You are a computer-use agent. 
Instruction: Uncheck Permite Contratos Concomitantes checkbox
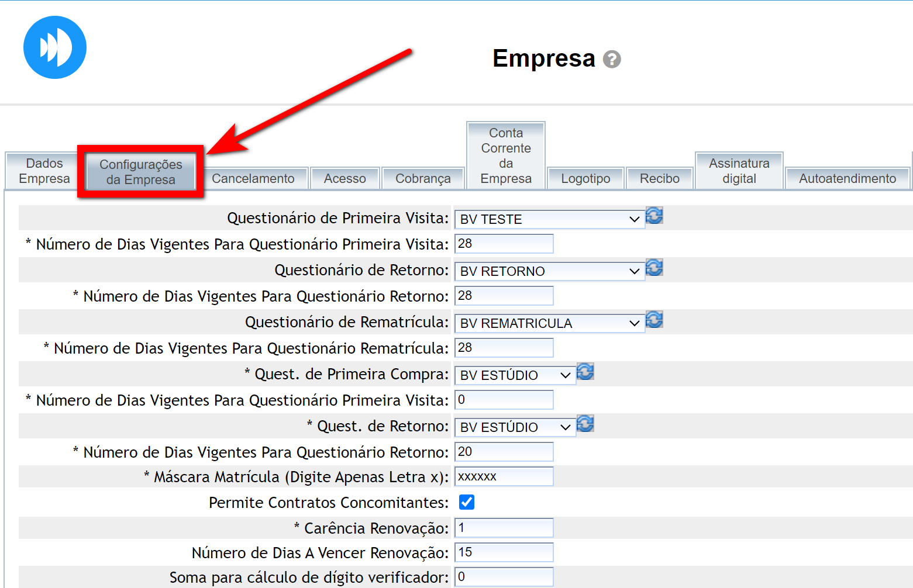click(467, 502)
